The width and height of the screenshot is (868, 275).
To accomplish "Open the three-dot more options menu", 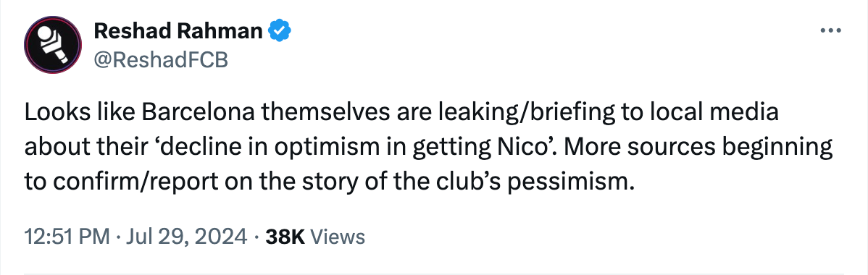I will pos(830,31).
